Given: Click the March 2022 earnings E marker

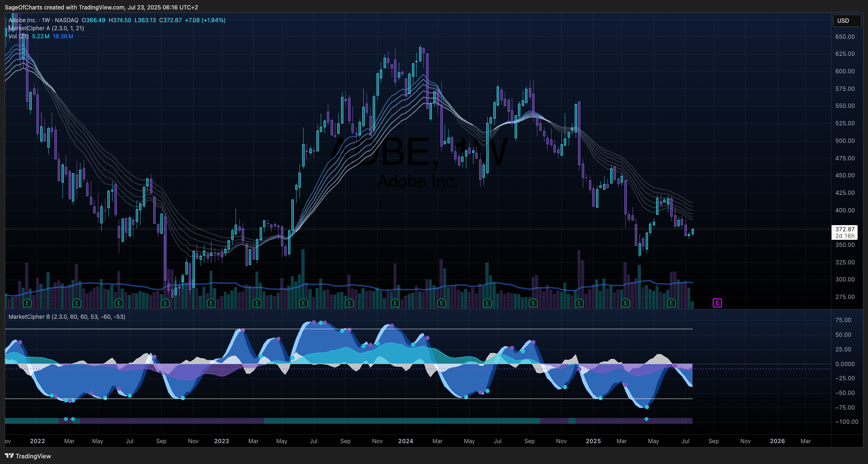Looking at the screenshot, I should [x=77, y=303].
